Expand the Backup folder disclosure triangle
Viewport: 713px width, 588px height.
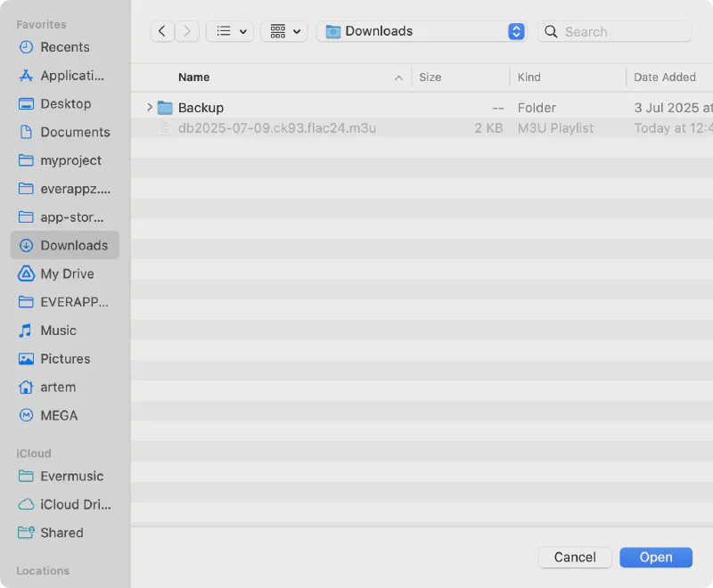pyautogui.click(x=149, y=108)
